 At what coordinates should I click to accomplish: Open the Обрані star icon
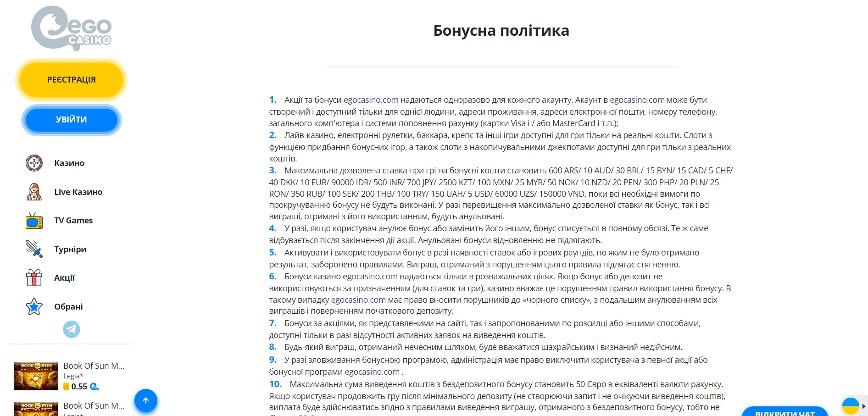(34, 306)
